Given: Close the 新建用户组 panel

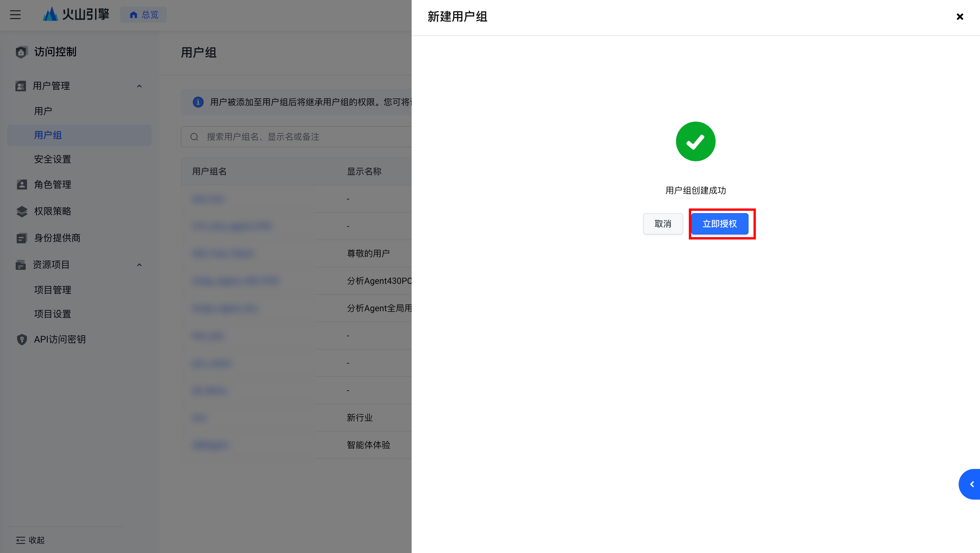Looking at the screenshot, I should (960, 16).
